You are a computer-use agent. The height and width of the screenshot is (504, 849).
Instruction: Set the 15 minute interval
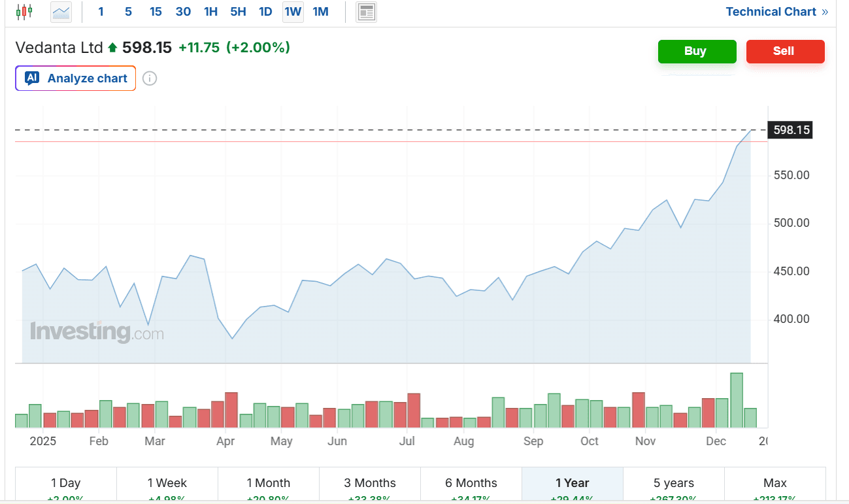pyautogui.click(x=156, y=12)
